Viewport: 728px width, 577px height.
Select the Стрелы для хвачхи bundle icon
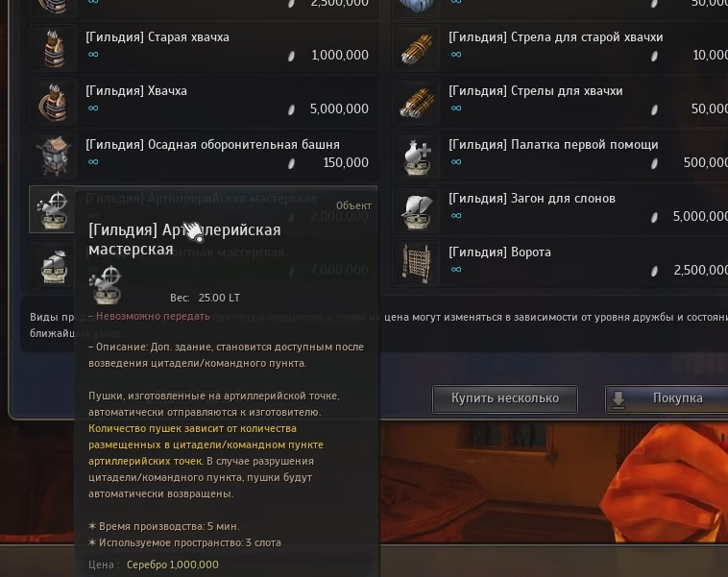coord(417,102)
